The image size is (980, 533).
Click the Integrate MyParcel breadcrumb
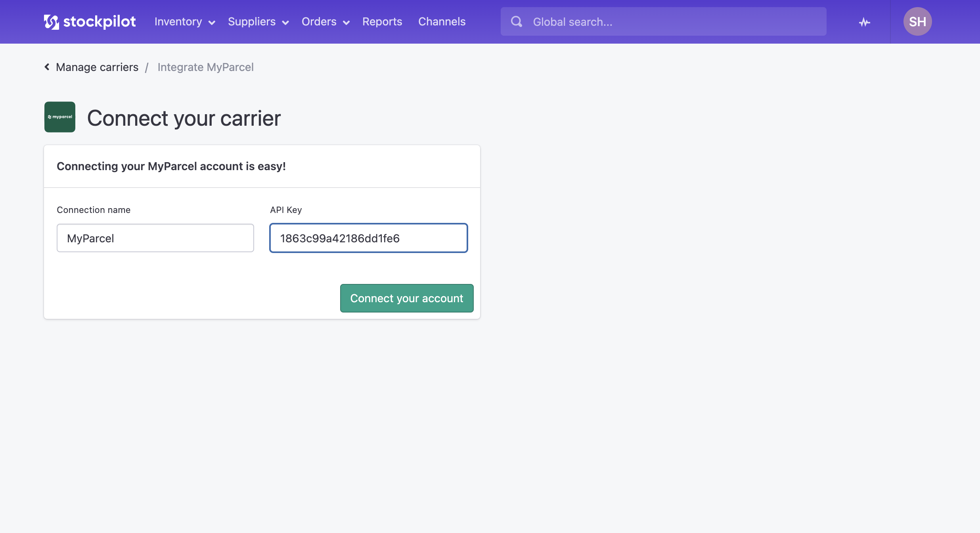click(x=205, y=67)
